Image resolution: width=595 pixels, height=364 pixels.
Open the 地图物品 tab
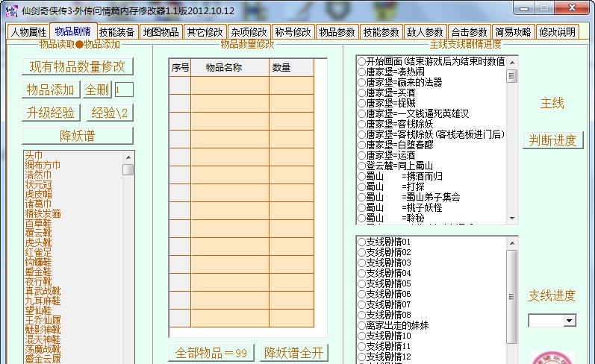161,32
